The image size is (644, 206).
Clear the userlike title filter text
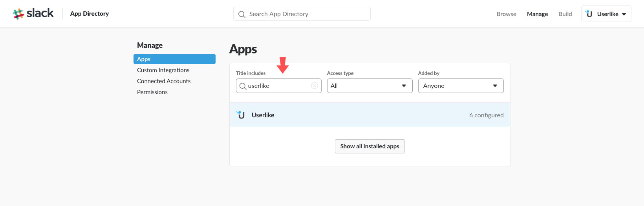click(x=315, y=86)
